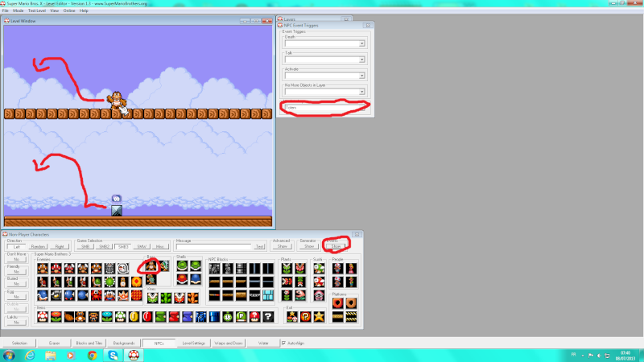Screen dimensions: 644x362
Task: Open the layer dropdown showing Totem
Action: pos(325,108)
